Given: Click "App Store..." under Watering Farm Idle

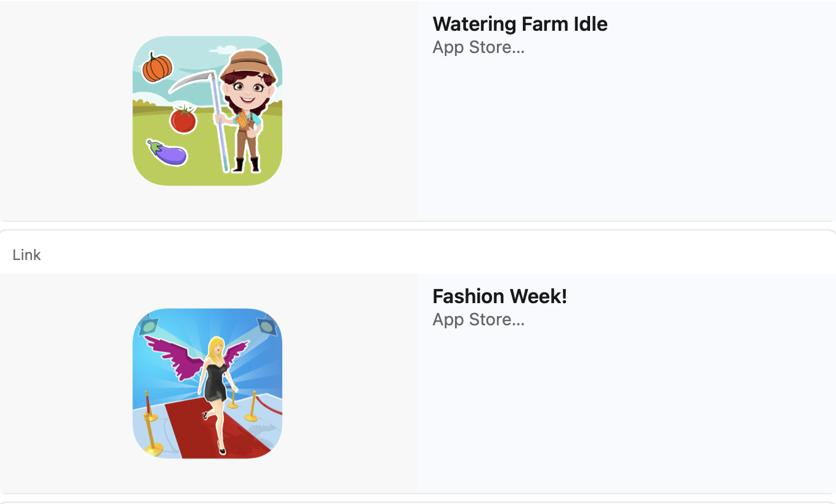Looking at the screenshot, I should click(x=478, y=47).
